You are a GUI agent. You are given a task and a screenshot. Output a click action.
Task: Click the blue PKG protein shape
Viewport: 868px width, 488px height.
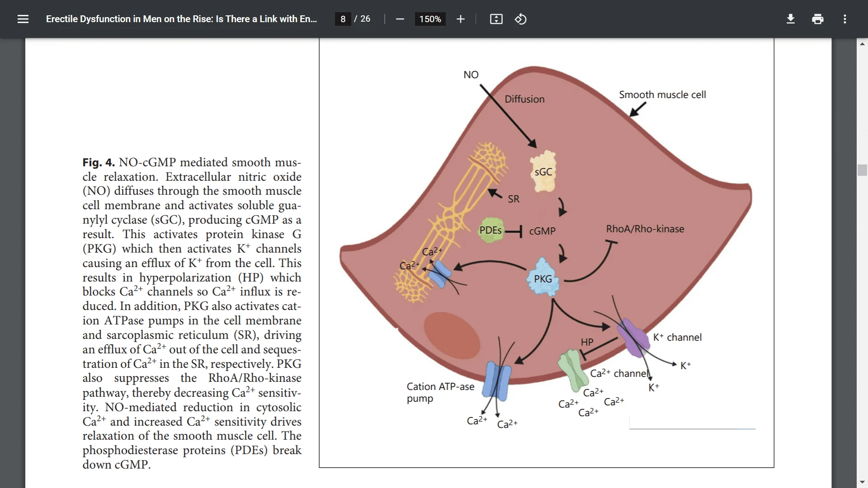[543, 277]
